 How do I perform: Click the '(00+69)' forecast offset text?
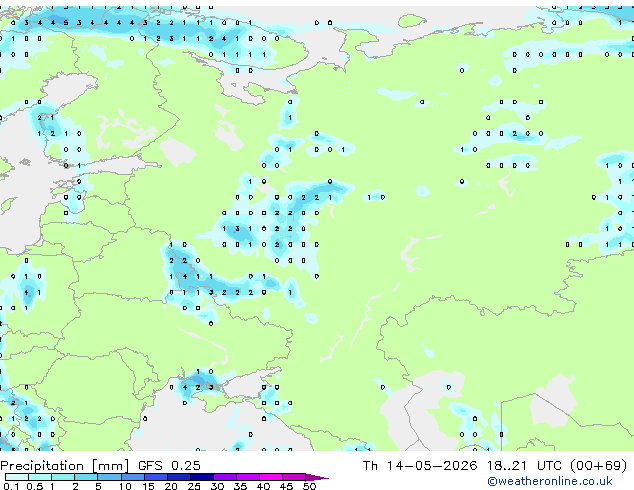point(598,466)
